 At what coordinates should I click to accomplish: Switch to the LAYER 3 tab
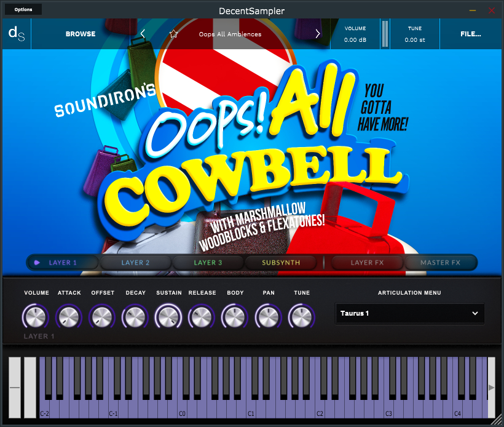click(208, 263)
